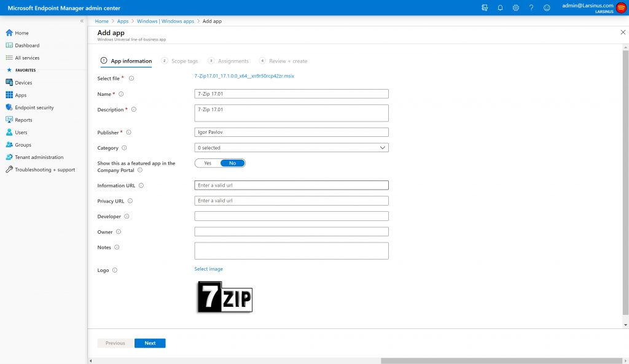Set featured app toggle to Yes
Screen dimensions: 629x364
(208, 163)
